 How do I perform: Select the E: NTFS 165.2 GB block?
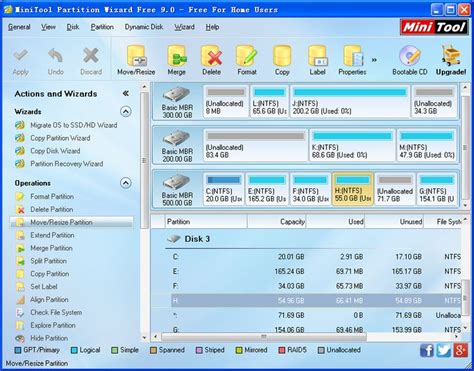click(x=267, y=189)
